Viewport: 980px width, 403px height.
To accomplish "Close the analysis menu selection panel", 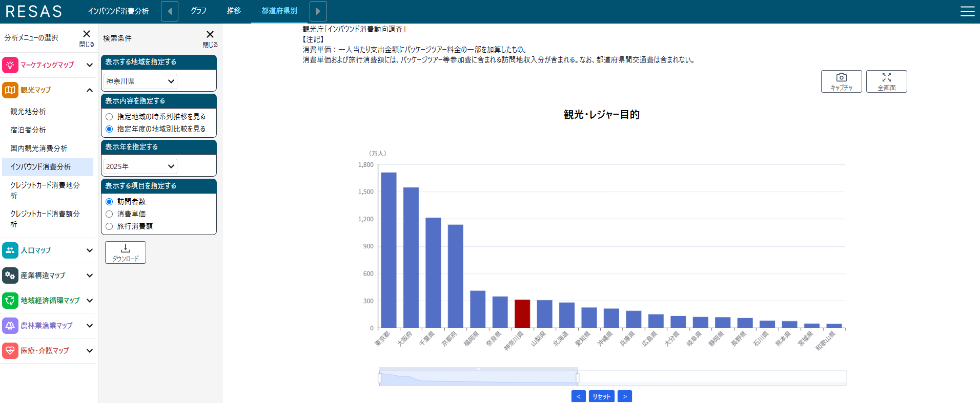I will coord(87,38).
